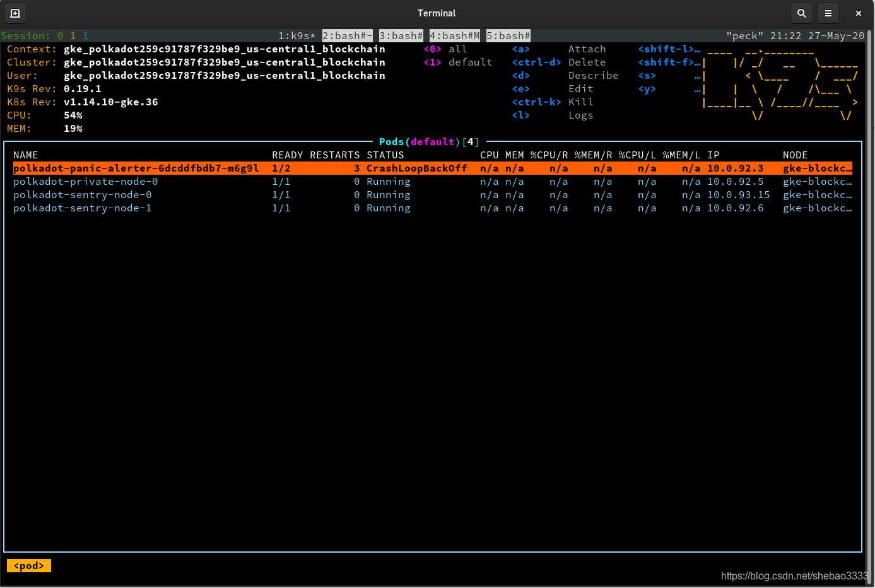Click the <1> default namespace shortcut
875x588 pixels.
pyautogui.click(x=458, y=62)
